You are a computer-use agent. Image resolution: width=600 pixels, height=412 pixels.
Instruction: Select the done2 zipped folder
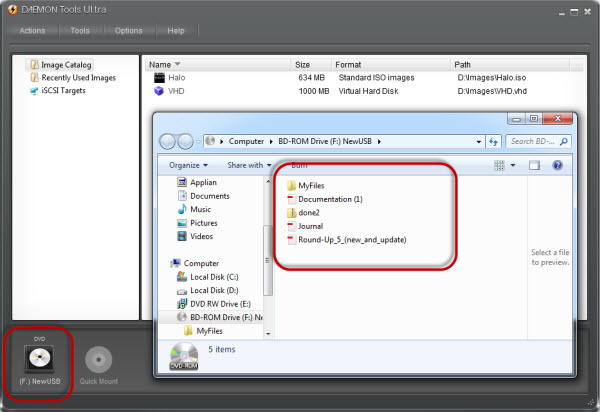pyautogui.click(x=303, y=213)
